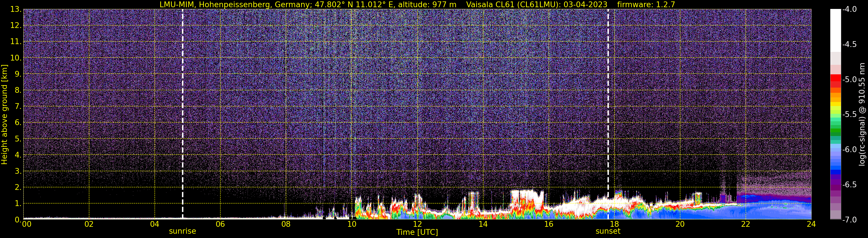868x238 pixels.
Task: Click the '14' time tick label
Action: 483,224
